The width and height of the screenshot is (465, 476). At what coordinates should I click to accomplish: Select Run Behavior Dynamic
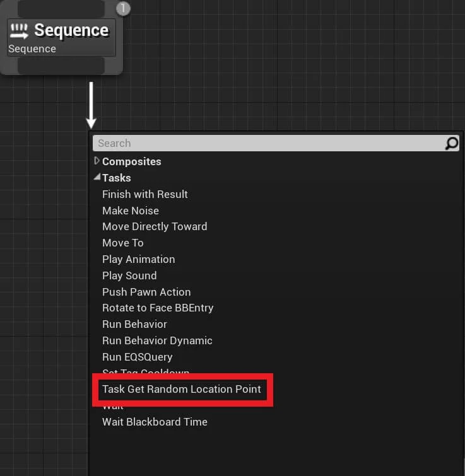[x=157, y=341]
